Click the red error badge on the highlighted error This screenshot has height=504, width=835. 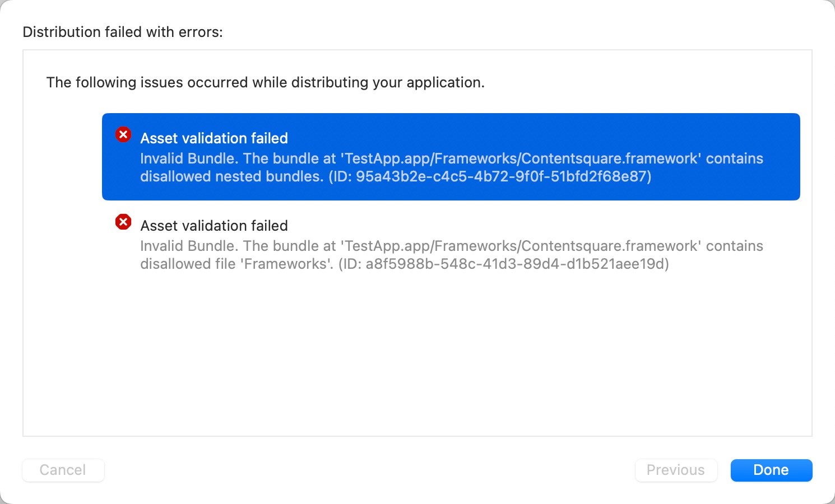pyautogui.click(x=123, y=134)
